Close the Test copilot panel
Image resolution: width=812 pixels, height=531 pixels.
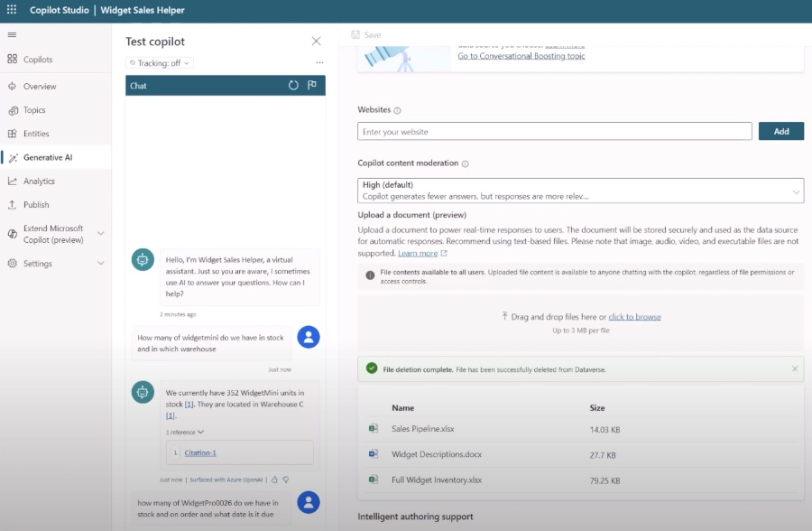tap(316, 41)
